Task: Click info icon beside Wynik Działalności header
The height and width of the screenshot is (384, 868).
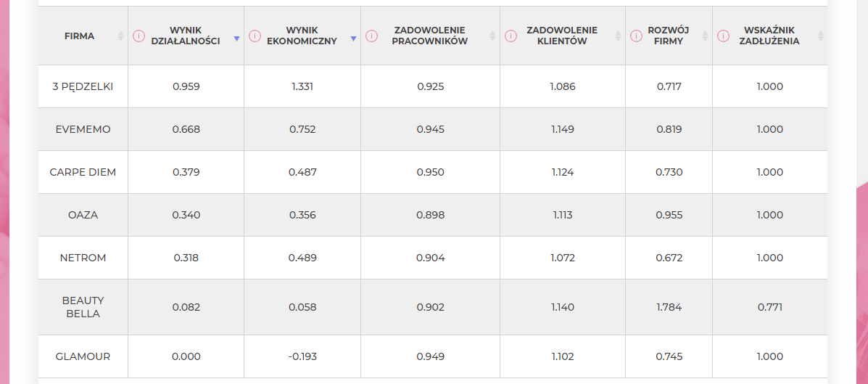Action: coord(139,36)
